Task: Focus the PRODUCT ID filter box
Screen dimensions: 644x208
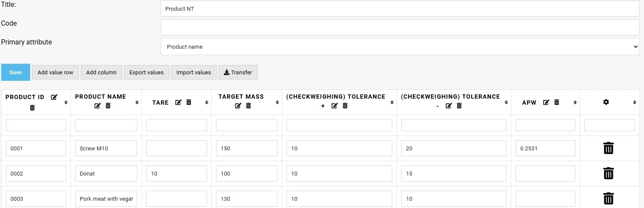Action: coord(36,125)
